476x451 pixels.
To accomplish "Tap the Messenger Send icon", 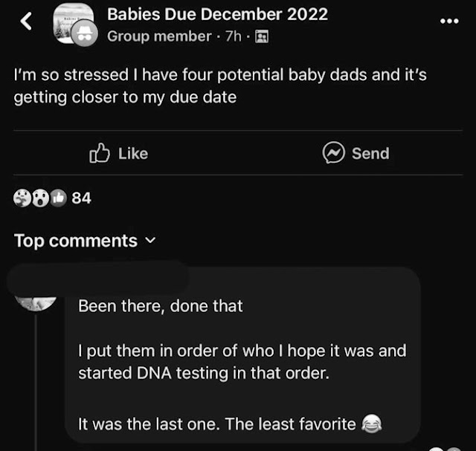I will 333,152.
